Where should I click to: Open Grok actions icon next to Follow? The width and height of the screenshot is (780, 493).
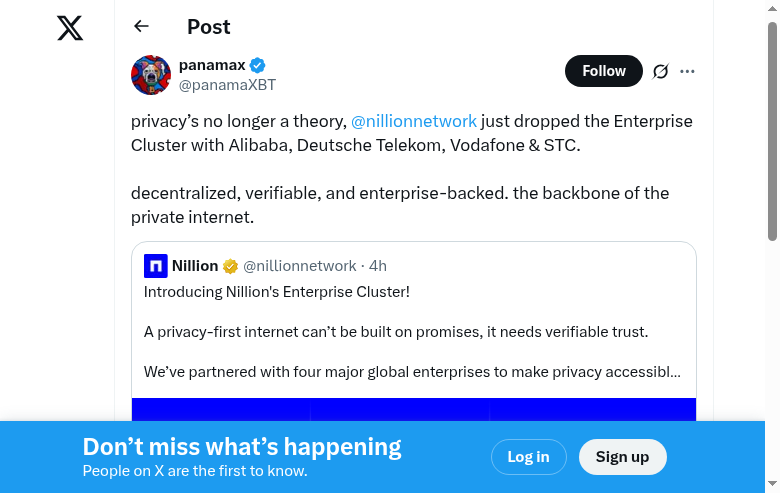[x=660, y=71]
